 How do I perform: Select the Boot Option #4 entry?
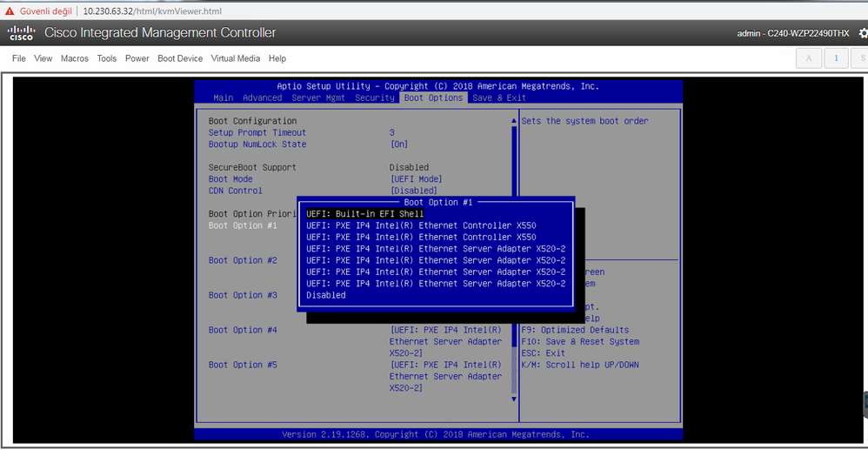click(243, 330)
